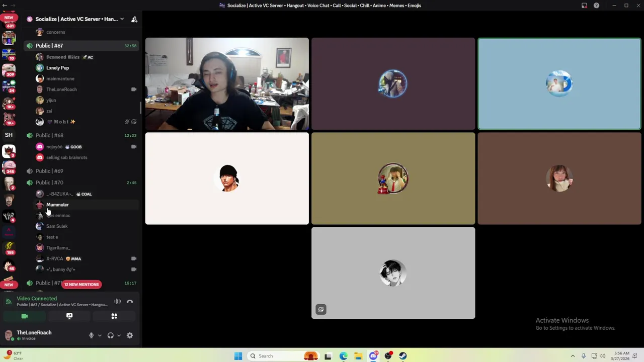
Task: Open server icon with 155 badge
Action: 9,249
